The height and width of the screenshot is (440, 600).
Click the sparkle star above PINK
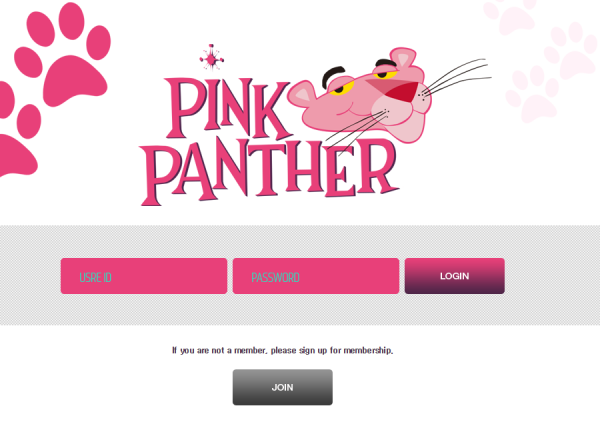click(x=211, y=58)
